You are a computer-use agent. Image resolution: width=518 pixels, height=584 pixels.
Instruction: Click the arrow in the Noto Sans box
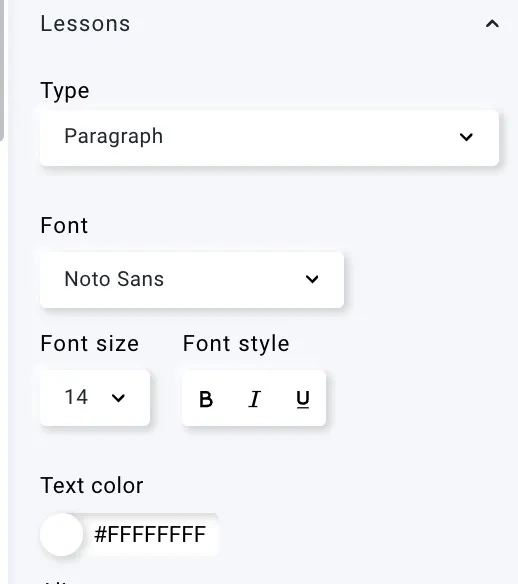[312, 279]
